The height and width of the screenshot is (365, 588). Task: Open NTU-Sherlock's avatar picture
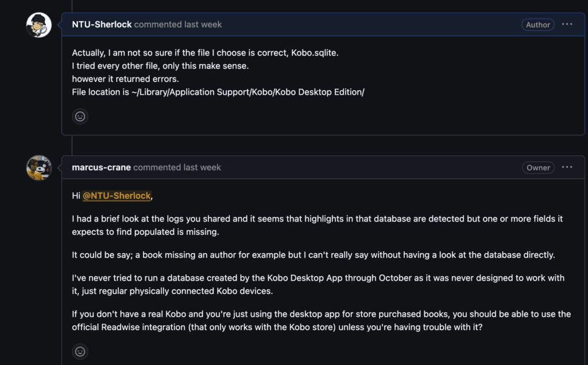39,25
